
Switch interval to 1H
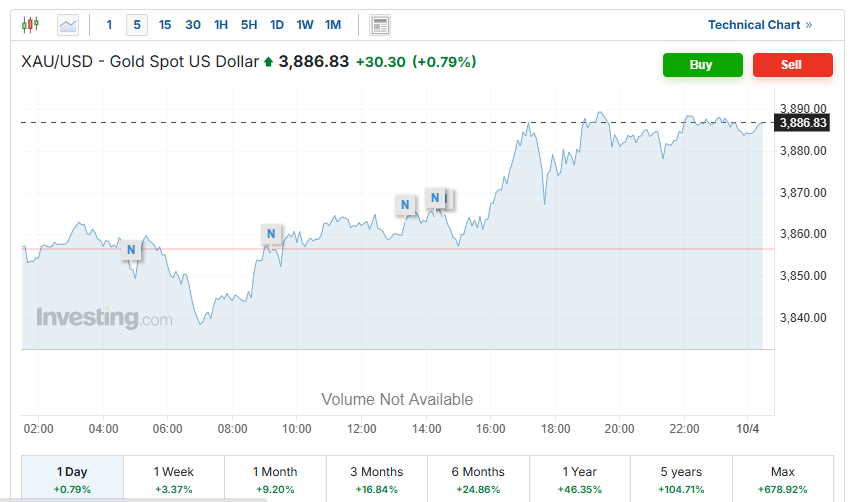(x=221, y=25)
